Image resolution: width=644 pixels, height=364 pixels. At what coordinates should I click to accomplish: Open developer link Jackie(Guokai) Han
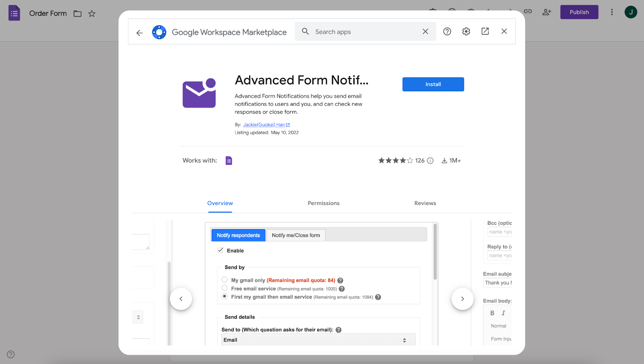[x=264, y=125]
